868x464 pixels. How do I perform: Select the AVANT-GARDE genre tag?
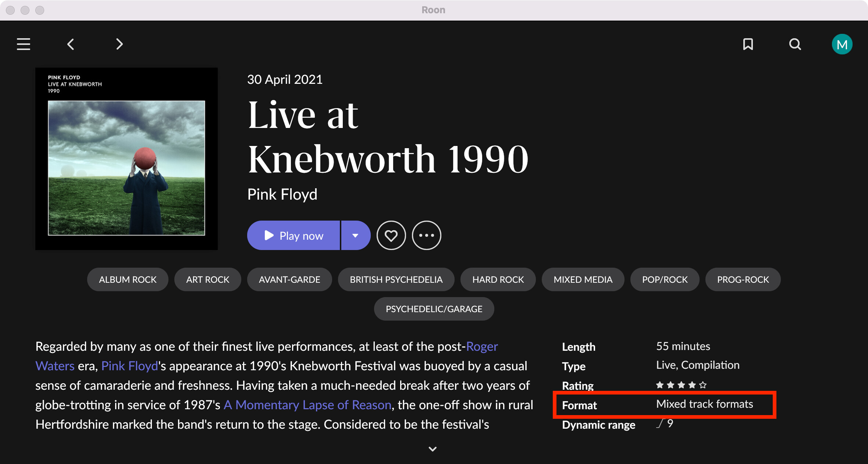289,279
